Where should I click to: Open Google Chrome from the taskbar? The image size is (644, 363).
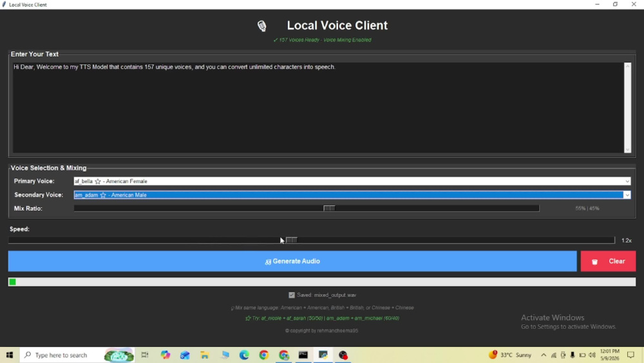[263, 355]
